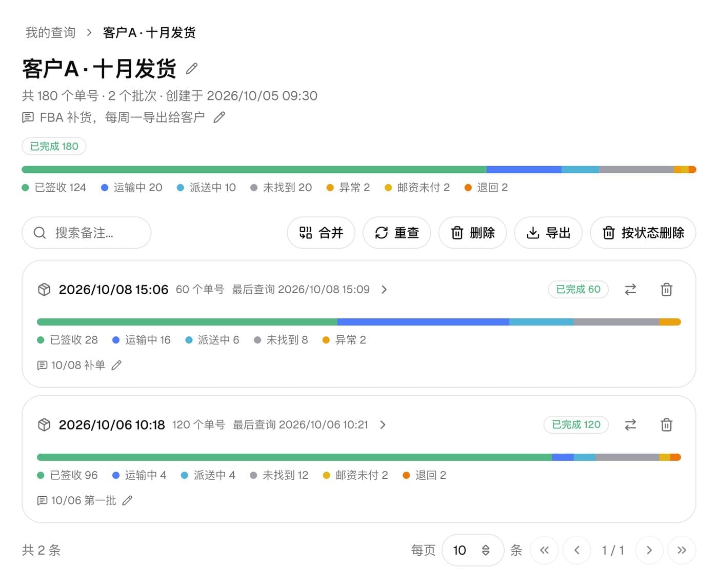This screenshot has width=718, height=588.
Task: Click the overall status progress bar
Action: pyautogui.click(x=359, y=169)
